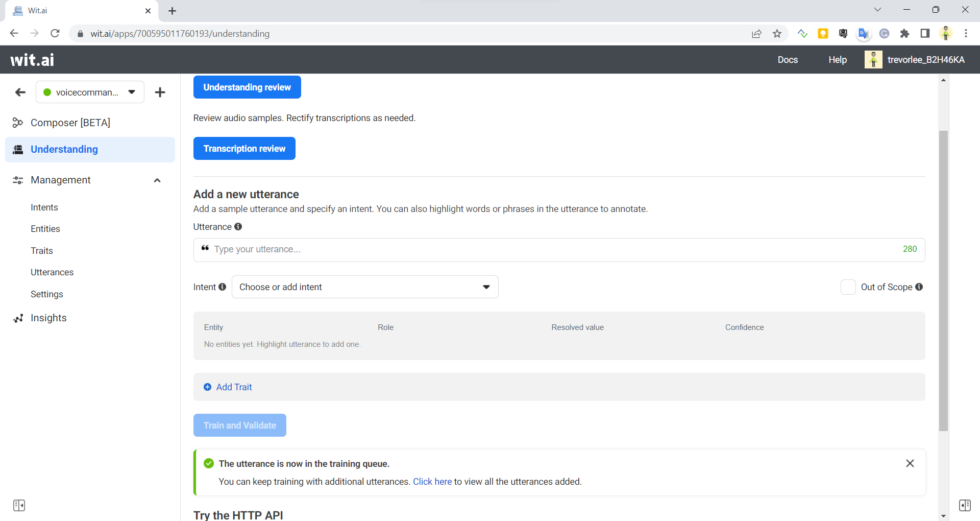Go back with the sidebar left arrow
Image resolution: width=980 pixels, height=521 pixels.
(x=20, y=92)
